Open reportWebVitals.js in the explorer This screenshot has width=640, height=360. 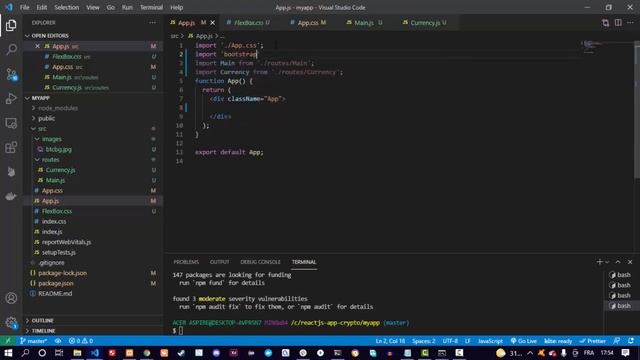point(66,242)
